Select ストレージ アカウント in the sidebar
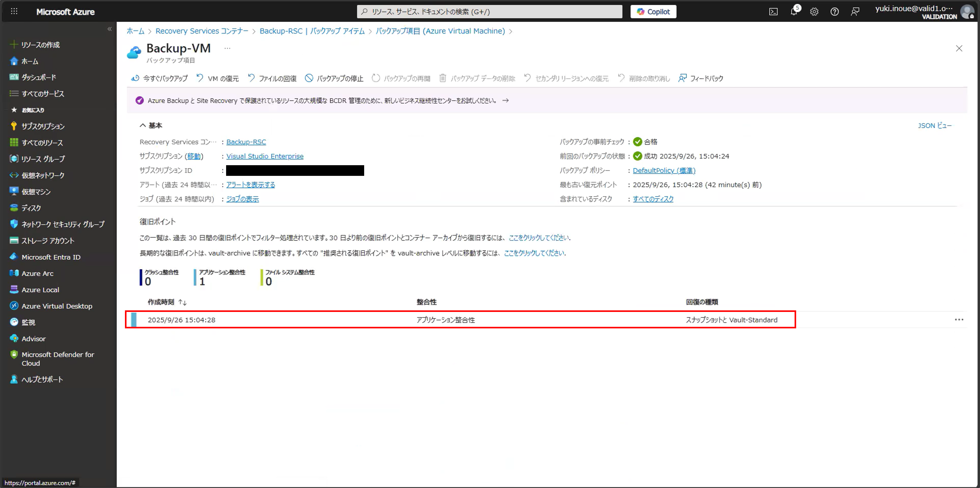980x488 pixels. click(x=48, y=240)
